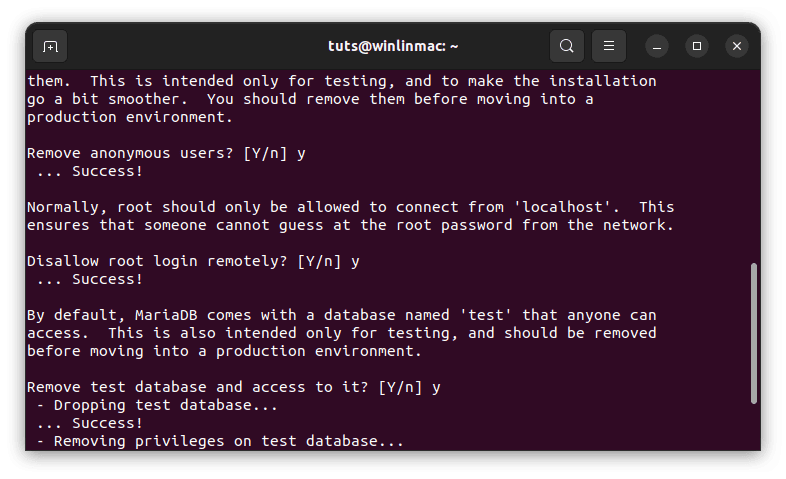
Task: Open a new terminal tab
Action: coord(50,46)
